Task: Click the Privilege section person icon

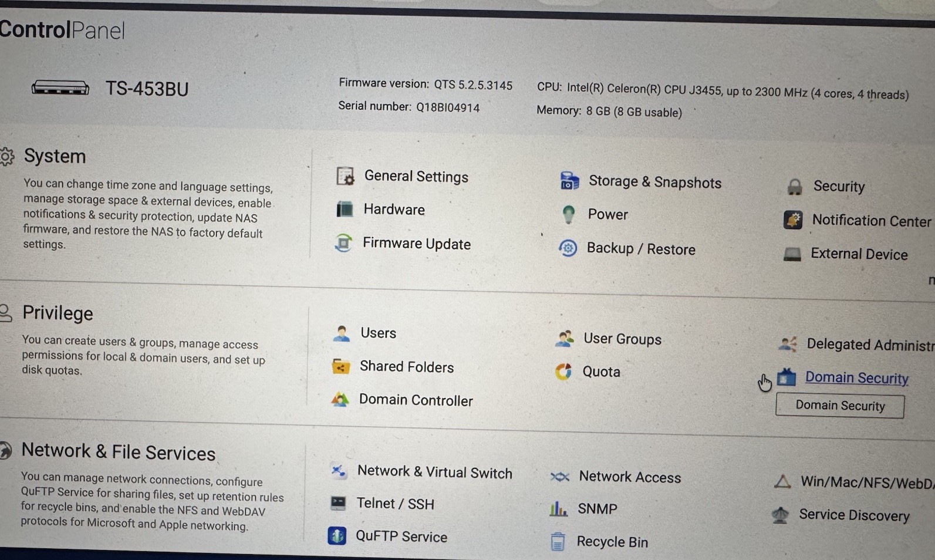Action: click(x=5, y=313)
